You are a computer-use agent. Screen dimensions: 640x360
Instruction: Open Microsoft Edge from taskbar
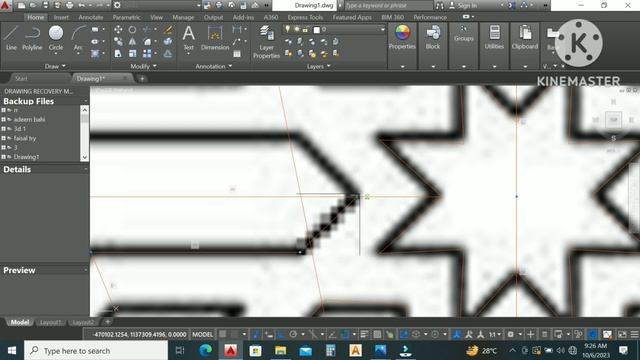[x=206, y=351]
